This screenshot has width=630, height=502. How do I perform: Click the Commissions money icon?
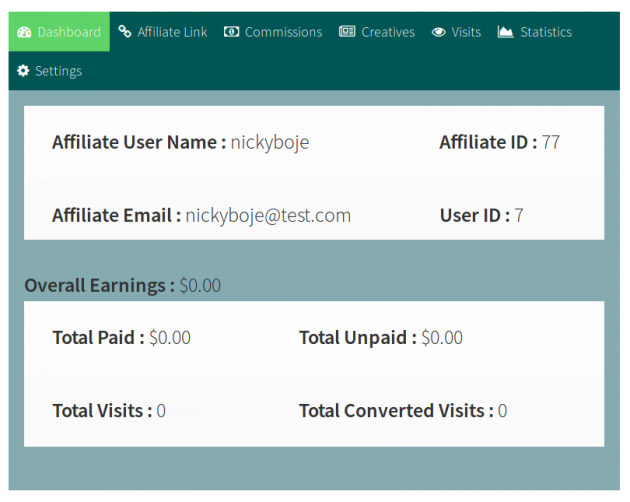[231, 32]
